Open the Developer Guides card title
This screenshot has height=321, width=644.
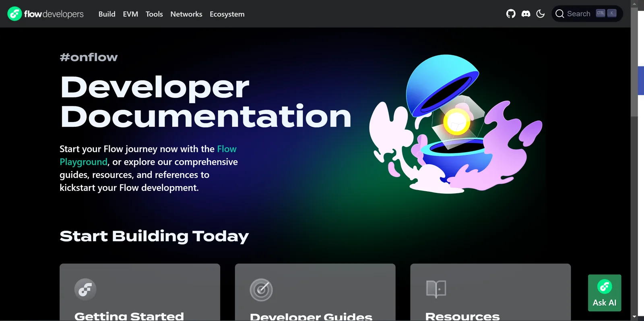(311, 316)
